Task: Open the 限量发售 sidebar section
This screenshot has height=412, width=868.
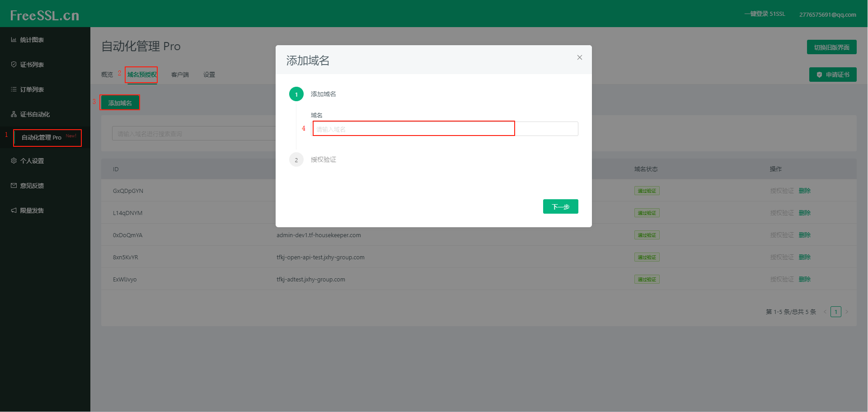Action: [x=32, y=210]
